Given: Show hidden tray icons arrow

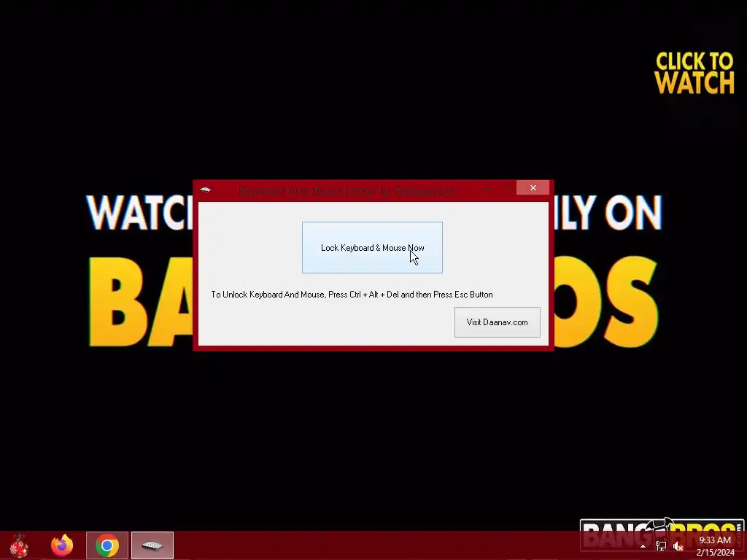Looking at the screenshot, I should [643, 545].
